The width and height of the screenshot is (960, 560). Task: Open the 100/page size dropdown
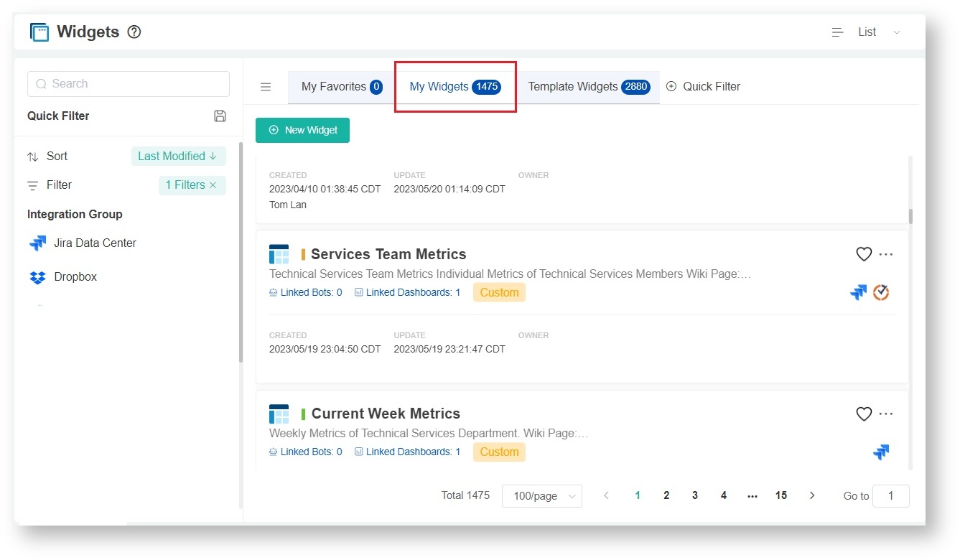541,496
